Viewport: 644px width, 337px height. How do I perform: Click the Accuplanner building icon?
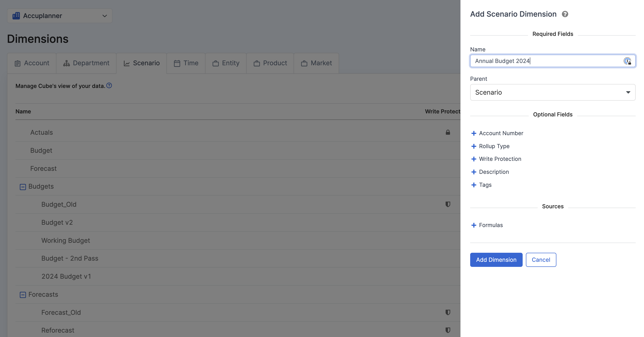[x=16, y=16]
